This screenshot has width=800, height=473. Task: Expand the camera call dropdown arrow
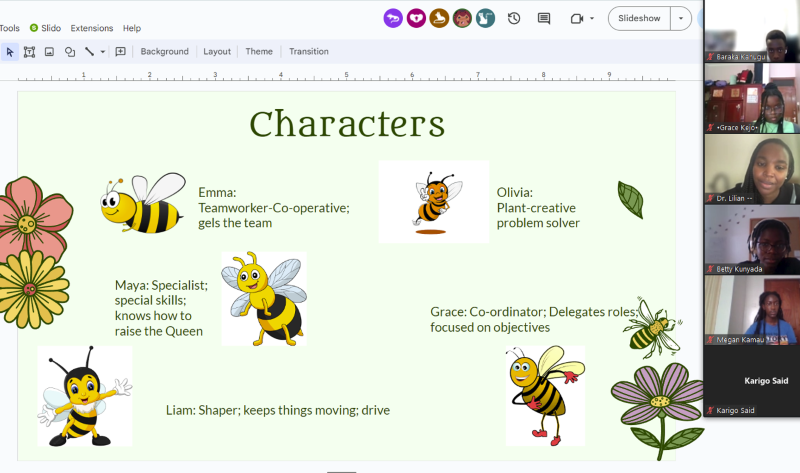(x=592, y=18)
